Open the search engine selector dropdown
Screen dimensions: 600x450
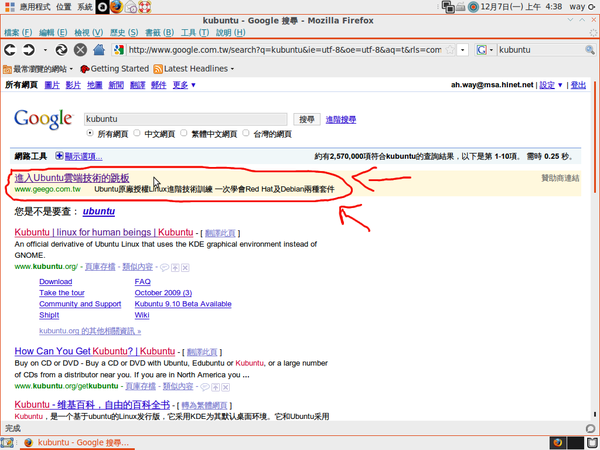[x=485, y=50]
